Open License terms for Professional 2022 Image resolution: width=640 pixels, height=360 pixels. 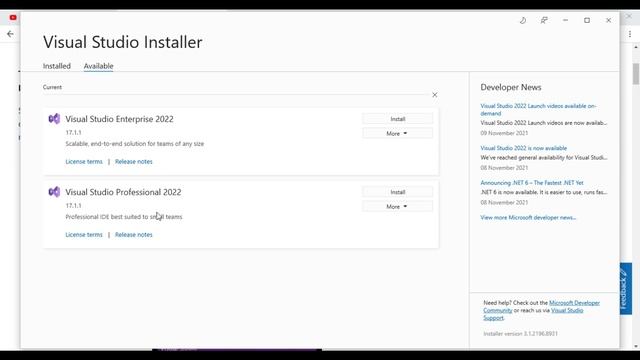[x=84, y=235]
